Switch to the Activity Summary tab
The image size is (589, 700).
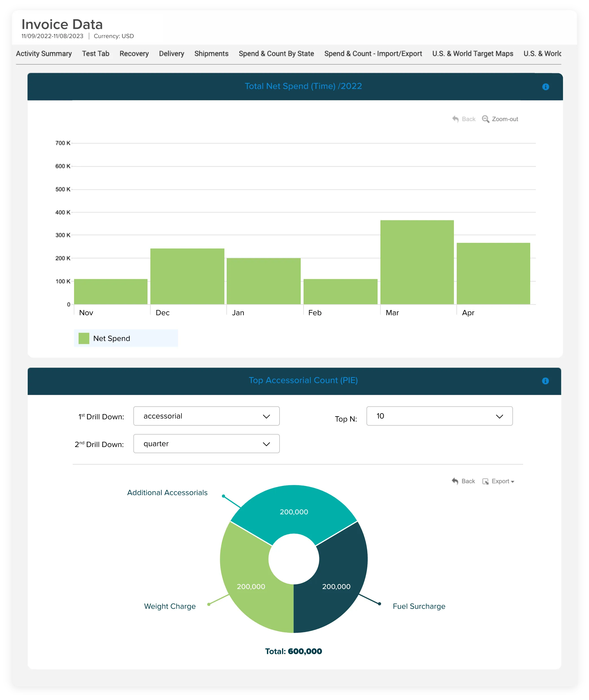(x=44, y=54)
